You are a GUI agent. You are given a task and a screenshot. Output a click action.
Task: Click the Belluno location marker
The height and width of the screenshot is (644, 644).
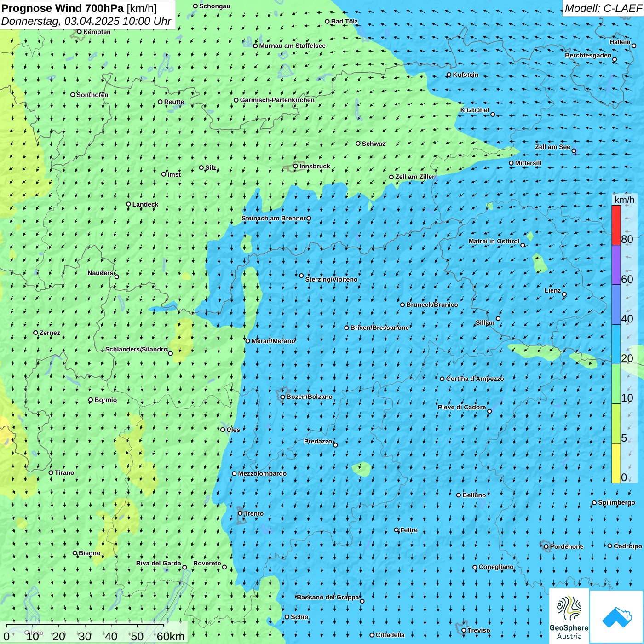(x=459, y=495)
